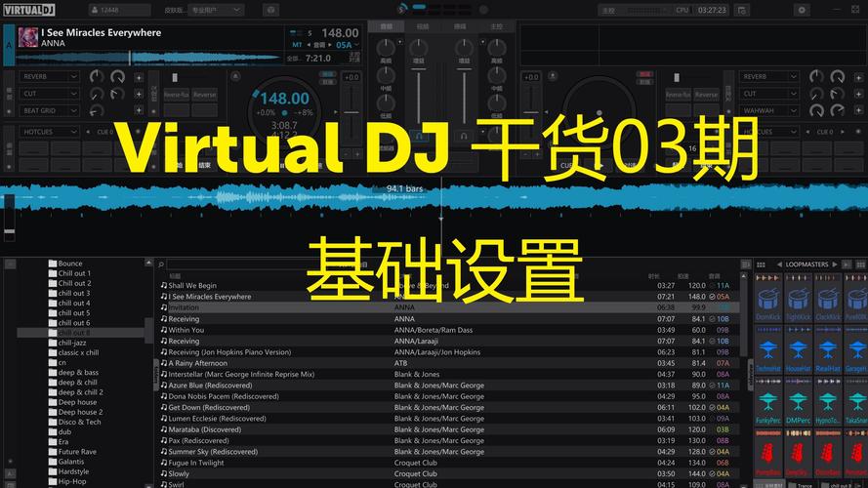Open the Chill out 1 folder
This screenshot has width=868, height=488.
[74, 273]
